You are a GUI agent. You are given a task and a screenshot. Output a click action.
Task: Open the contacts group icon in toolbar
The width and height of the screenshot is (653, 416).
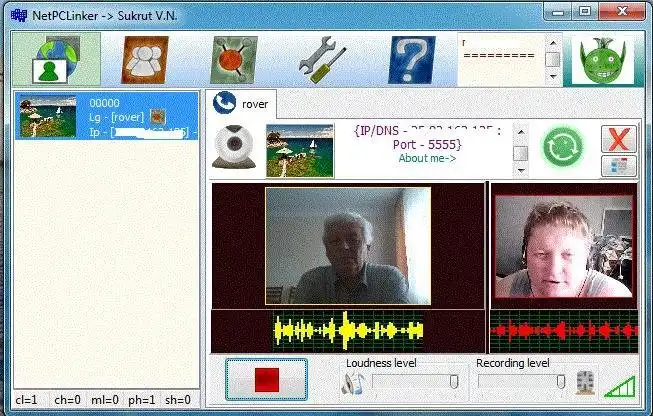coord(145,60)
